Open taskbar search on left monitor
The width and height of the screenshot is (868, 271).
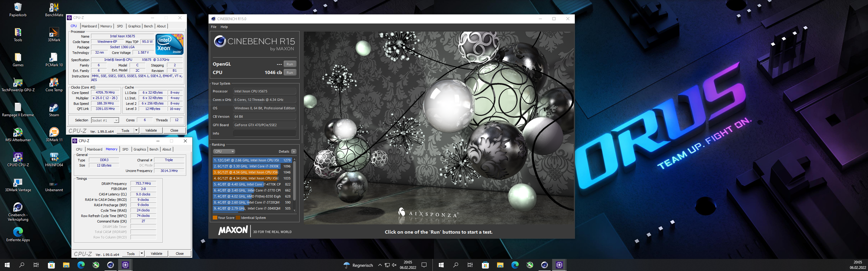click(22, 265)
